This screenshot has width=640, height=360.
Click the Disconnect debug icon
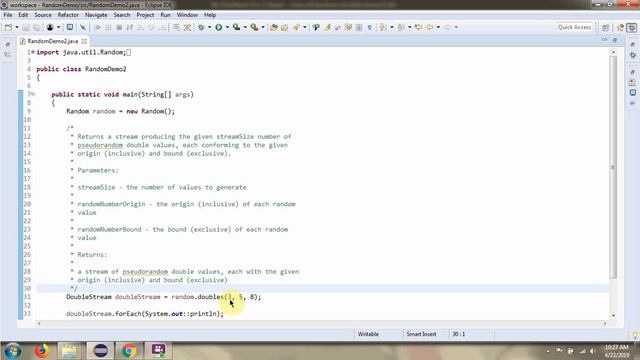(130, 27)
